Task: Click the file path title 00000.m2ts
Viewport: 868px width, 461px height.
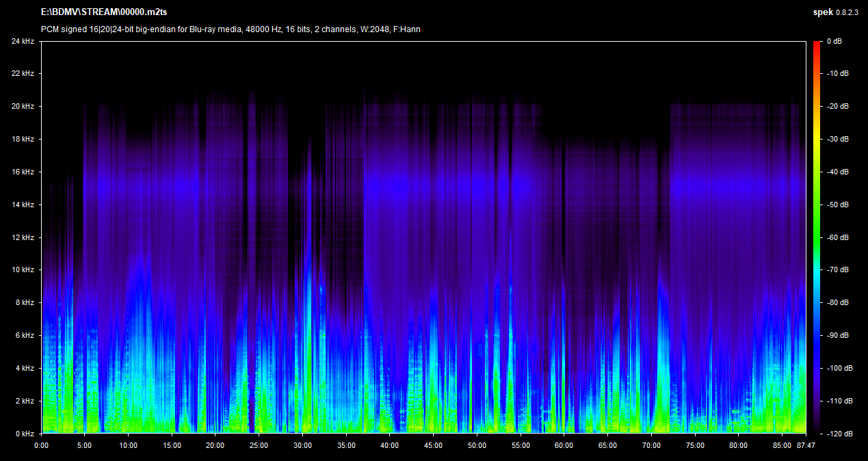Action: click(x=104, y=12)
